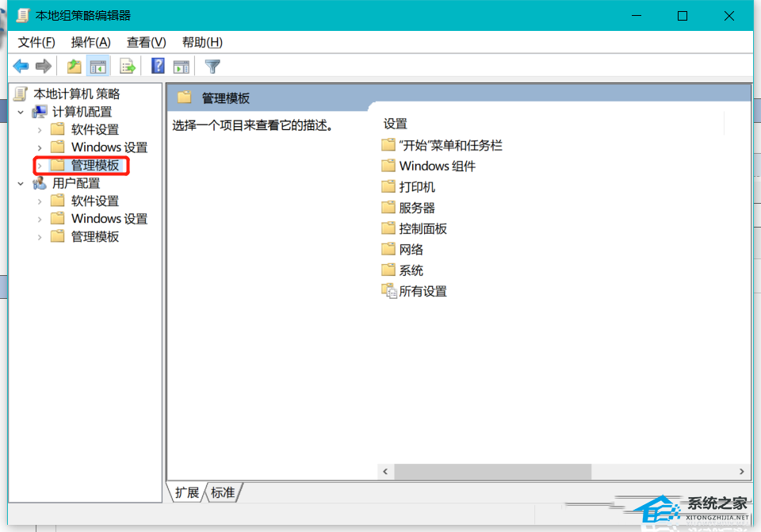Switch to the 标准 tab
The image size is (761, 532).
[x=222, y=492]
